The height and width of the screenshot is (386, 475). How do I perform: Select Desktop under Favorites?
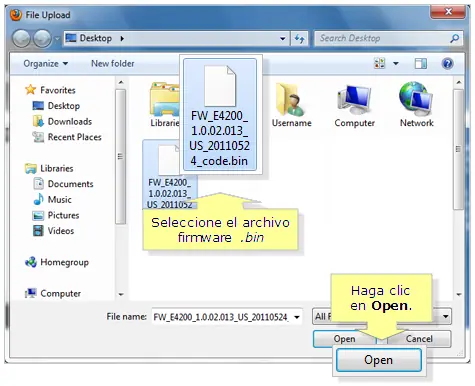pyautogui.click(x=64, y=106)
